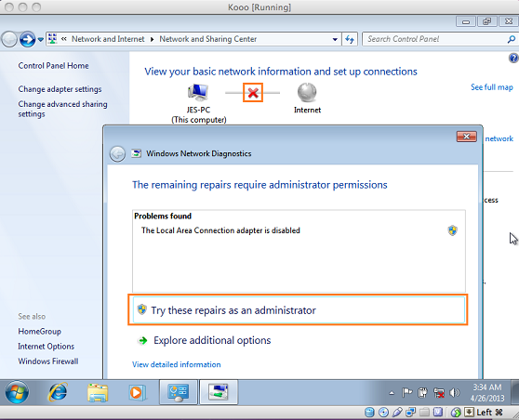The image size is (519, 420).
Task: Open Internet Options under See also
Action: point(46,347)
